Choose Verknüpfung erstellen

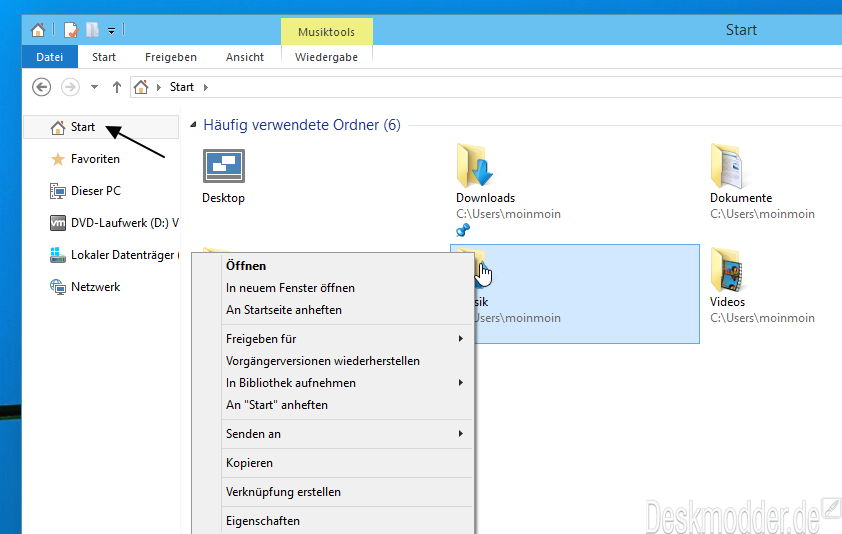pyautogui.click(x=347, y=492)
